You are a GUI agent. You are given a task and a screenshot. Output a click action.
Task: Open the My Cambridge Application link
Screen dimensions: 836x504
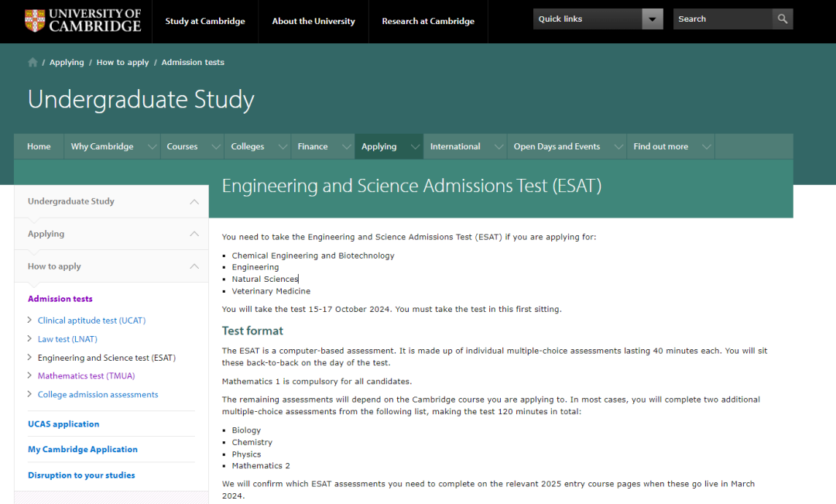point(83,449)
